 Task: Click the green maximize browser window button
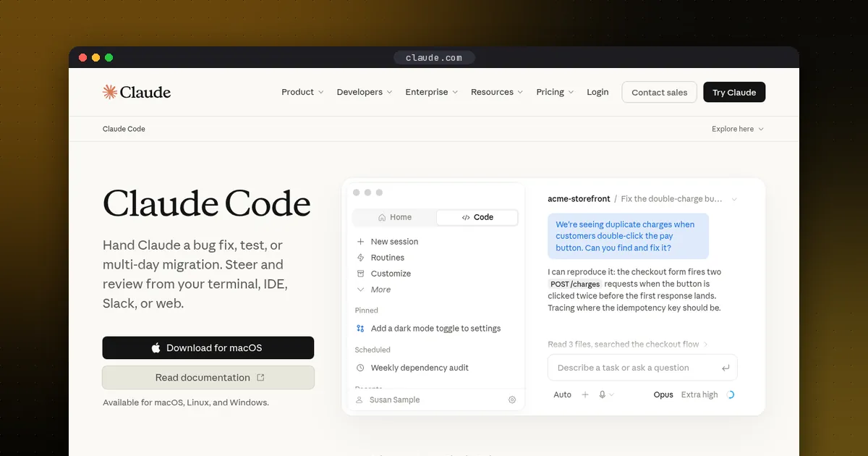tap(109, 58)
